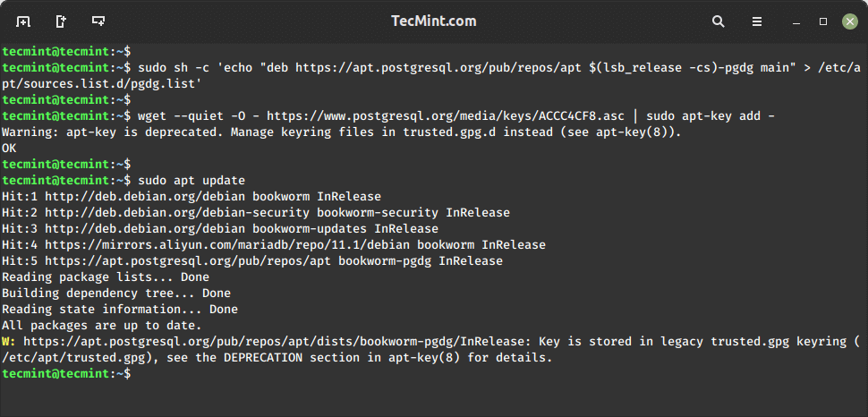Open terminal search with the magnifier icon
The image size is (868, 417).
click(x=719, y=21)
